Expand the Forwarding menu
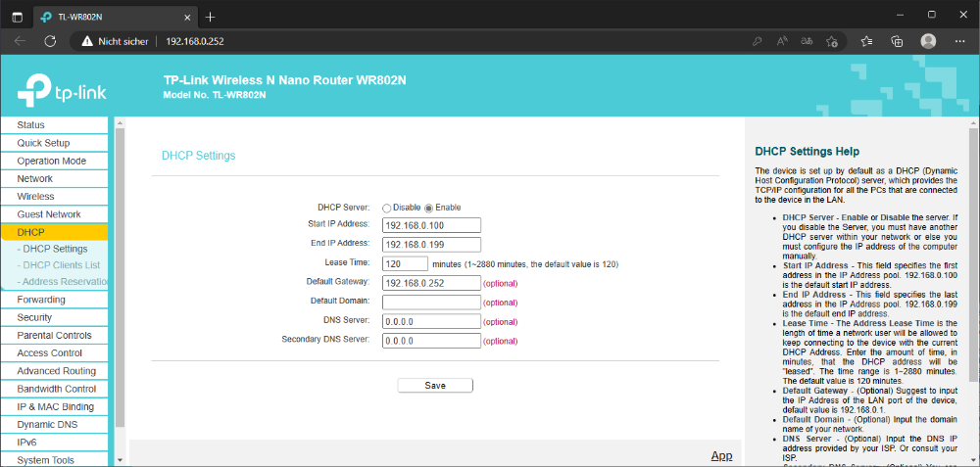This screenshot has width=980, height=467. click(54, 300)
